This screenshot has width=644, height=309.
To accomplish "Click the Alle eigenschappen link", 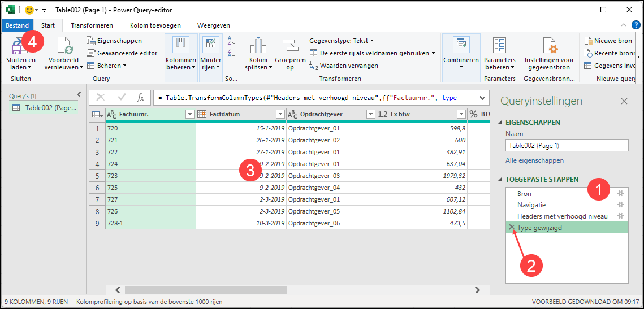I will point(534,160).
